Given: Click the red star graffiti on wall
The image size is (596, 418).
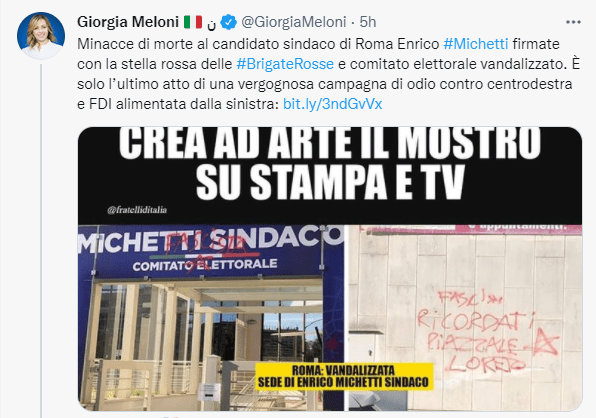Looking at the screenshot, I should click(x=544, y=342).
